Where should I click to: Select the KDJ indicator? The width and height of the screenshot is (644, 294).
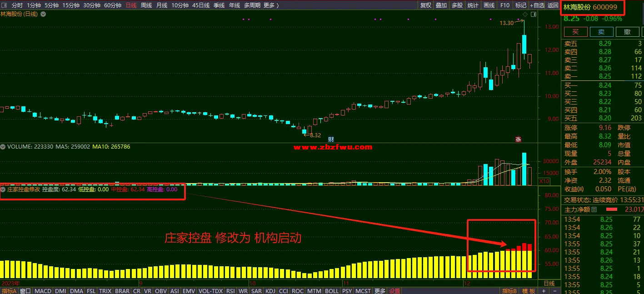(270, 291)
